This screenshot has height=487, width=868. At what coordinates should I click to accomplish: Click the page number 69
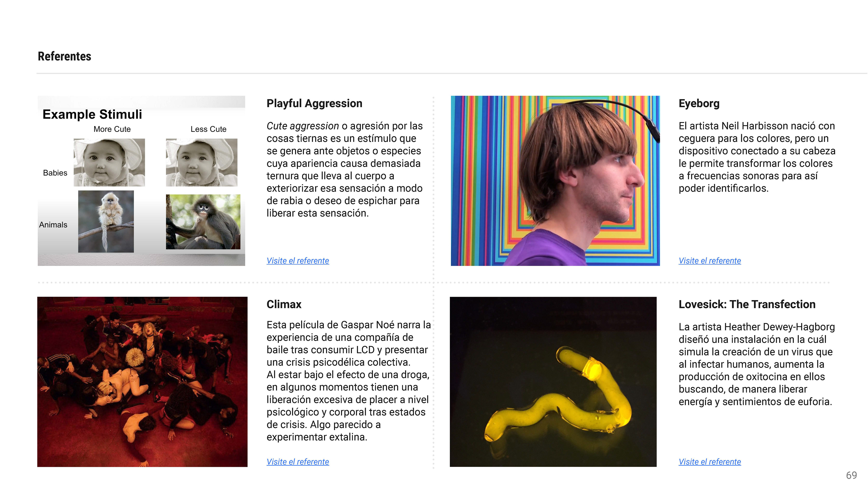(x=851, y=475)
